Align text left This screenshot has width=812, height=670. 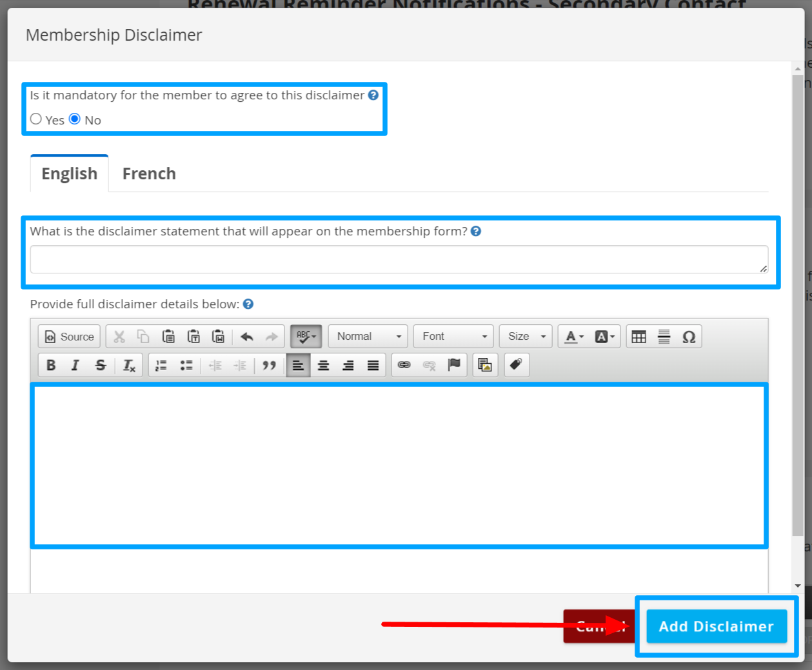[298, 365]
